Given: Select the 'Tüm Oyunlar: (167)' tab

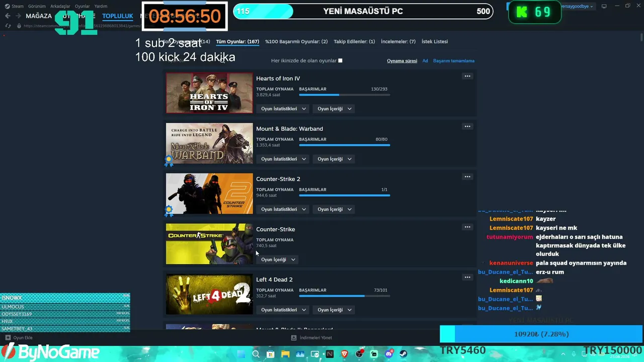Looking at the screenshot, I should pos(237,42).
